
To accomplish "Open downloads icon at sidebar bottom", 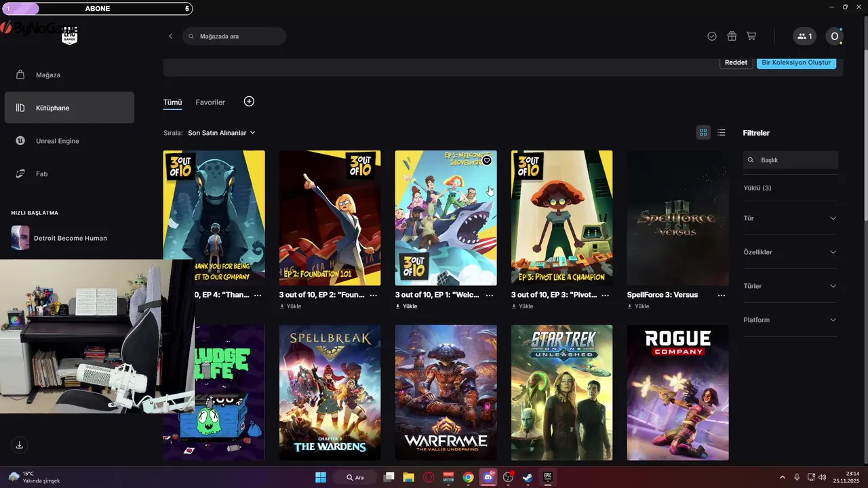I will 19,445.
